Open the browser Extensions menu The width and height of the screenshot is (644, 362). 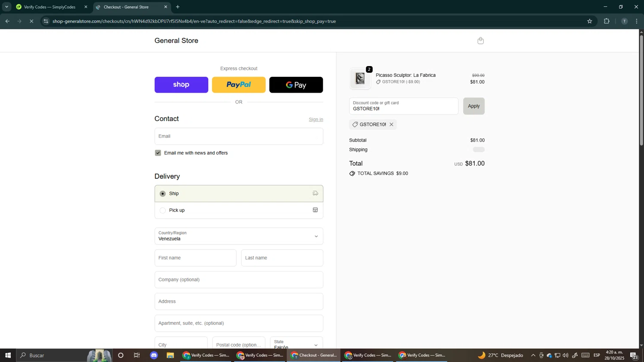pos(607,21)
